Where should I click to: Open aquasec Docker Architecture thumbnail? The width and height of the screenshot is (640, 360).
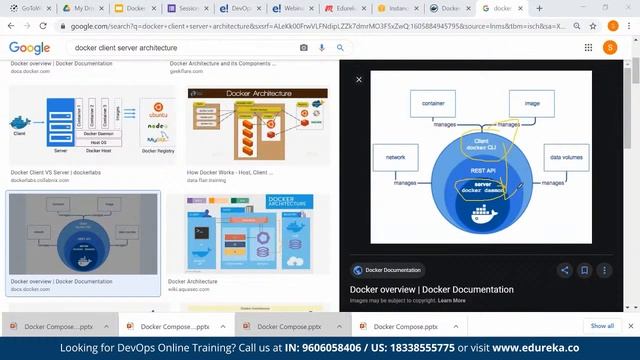click(x=249, y=234)
